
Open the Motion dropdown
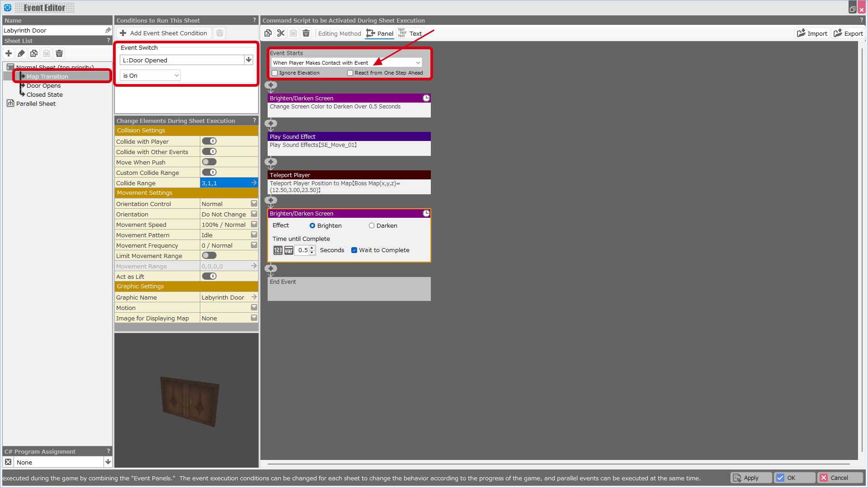click(254, 308)
